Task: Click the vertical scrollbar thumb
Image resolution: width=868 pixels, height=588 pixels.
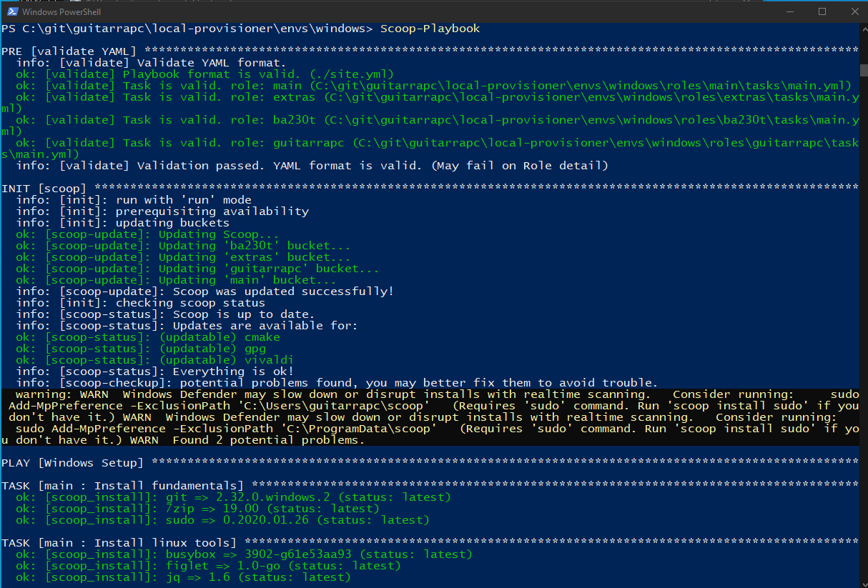Action: point(863,70)
